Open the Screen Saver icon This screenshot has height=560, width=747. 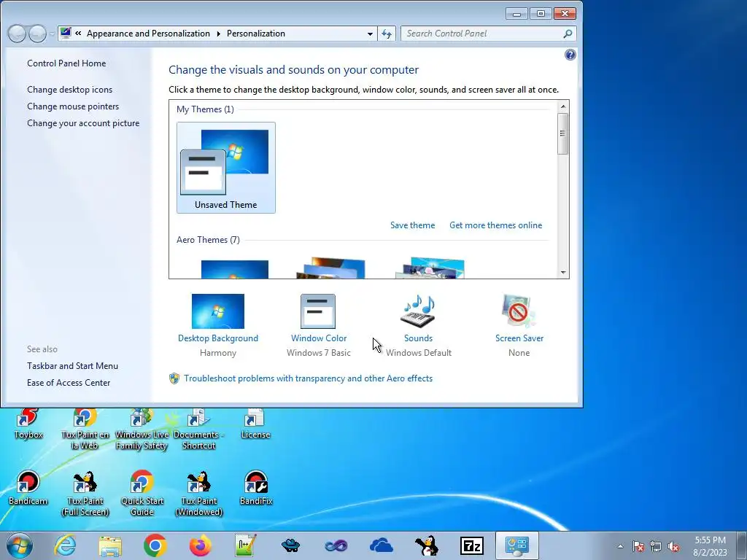(x=519, y=311)
